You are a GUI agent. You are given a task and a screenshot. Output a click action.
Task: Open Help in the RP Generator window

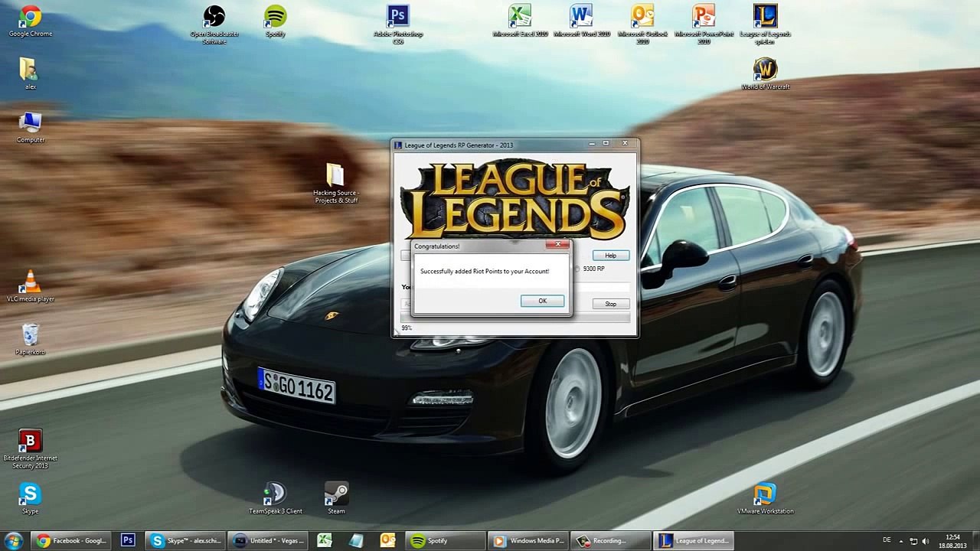[610, 256]
